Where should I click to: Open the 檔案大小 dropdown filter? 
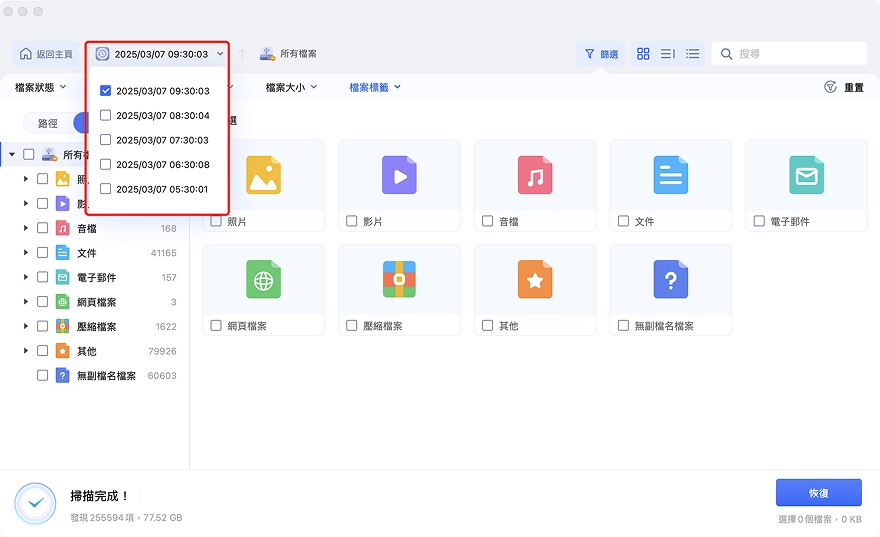point(291,87)
